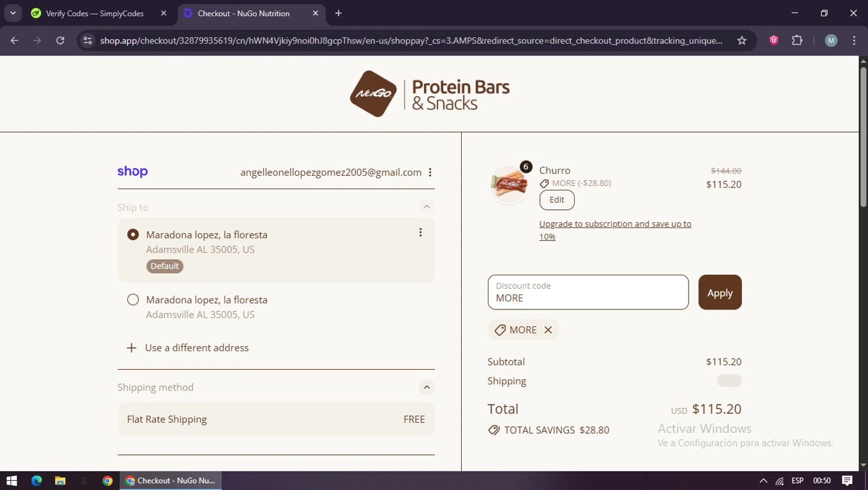View site information icon
The width and height of the screenshot is (868, 490).
pyautogui.click(x=87, y=40)
